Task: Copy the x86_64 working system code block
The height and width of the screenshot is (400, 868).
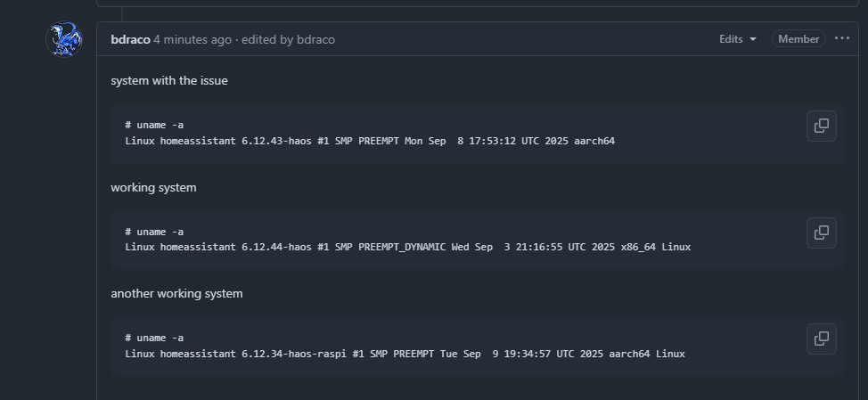Action: pos(822,233)
